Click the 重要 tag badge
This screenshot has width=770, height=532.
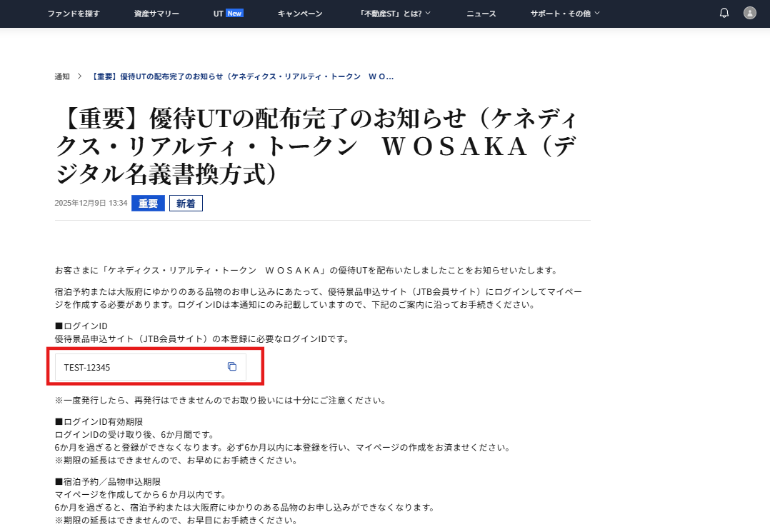[149, 204]
